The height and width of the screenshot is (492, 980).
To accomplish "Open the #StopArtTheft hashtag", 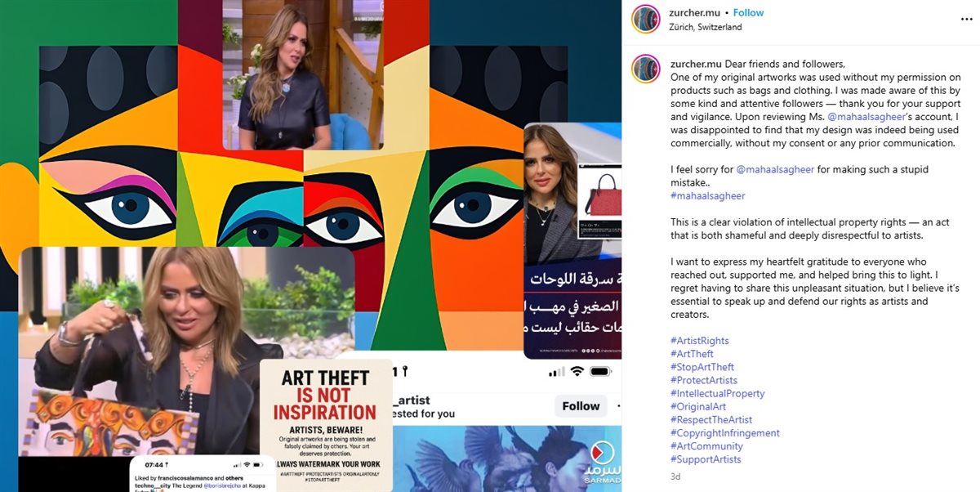I will pos(702,367).
